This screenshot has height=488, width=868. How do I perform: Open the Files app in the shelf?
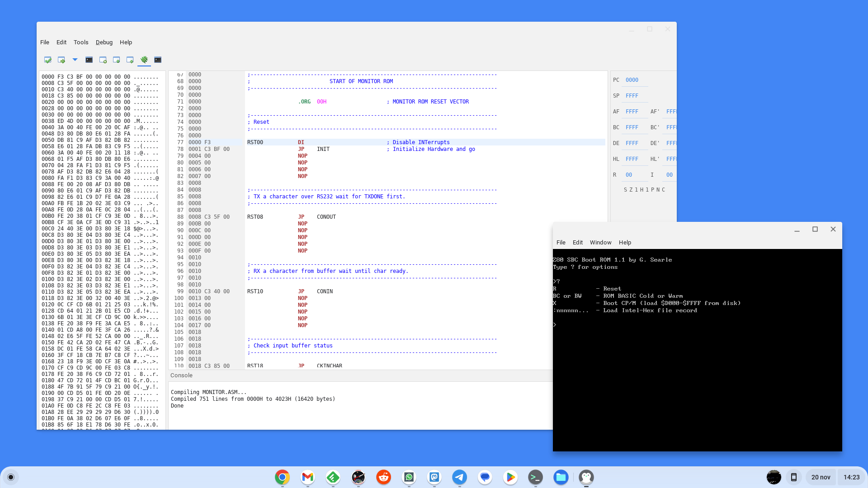(561, 477)
